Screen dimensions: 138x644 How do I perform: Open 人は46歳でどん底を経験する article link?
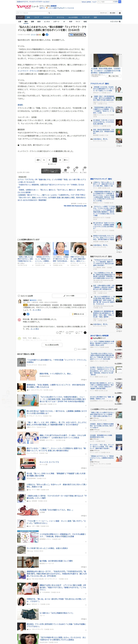[x=56, y=361]
